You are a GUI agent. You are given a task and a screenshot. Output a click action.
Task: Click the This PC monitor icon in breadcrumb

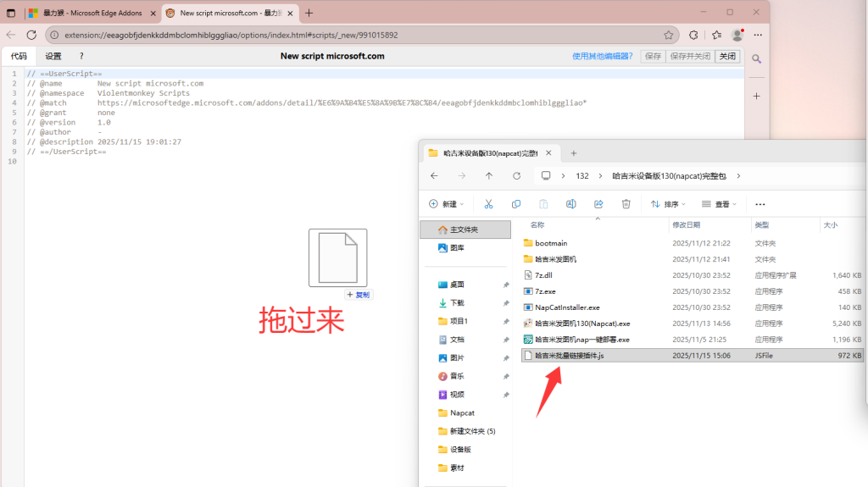tap(546, 176)
